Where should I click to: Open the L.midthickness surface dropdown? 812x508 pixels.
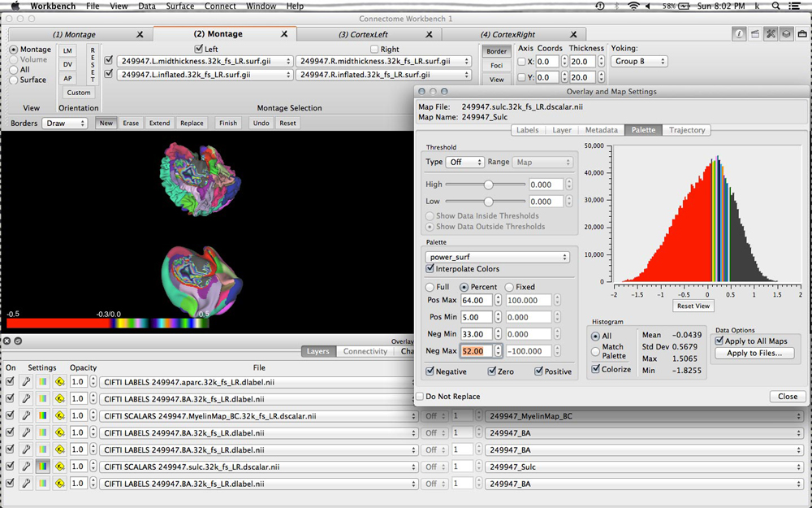(205, 61)
